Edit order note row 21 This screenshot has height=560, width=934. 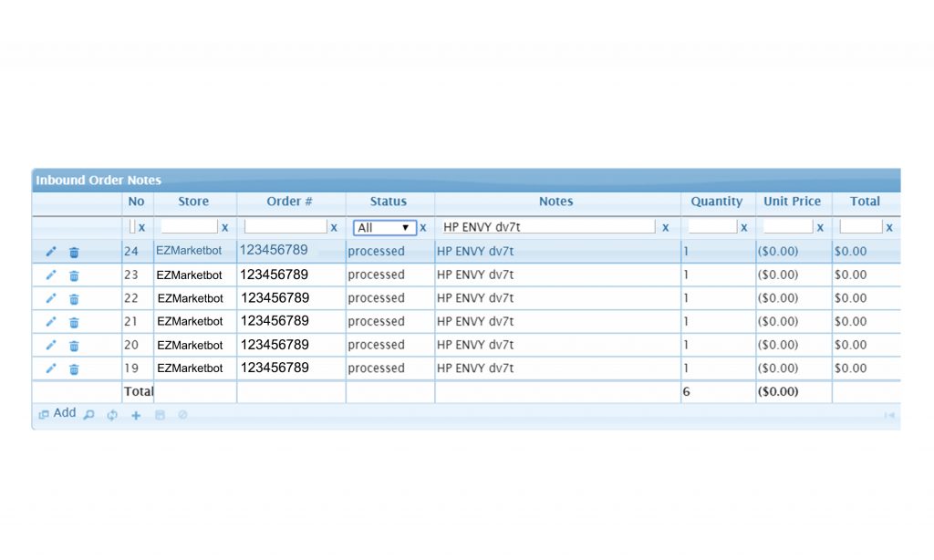[51, 322]
